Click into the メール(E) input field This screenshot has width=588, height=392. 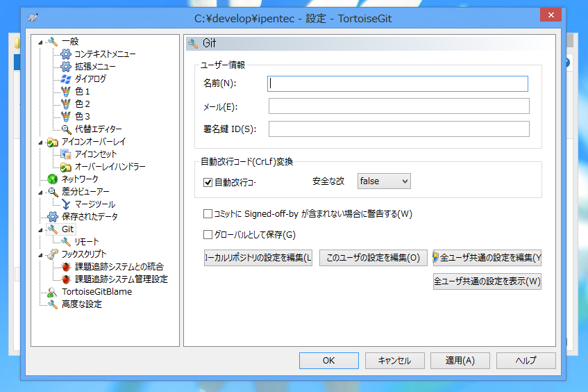click(399, 106)
